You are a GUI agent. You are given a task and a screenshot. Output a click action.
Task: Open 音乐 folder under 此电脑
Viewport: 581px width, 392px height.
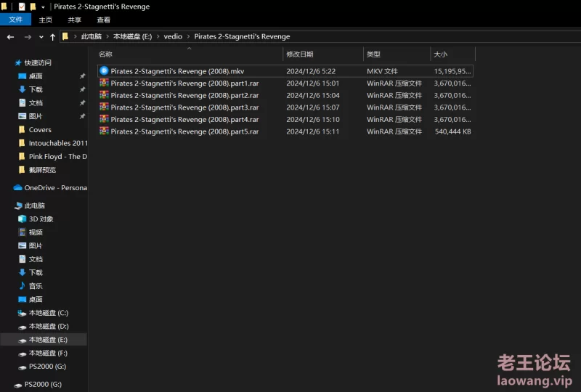point(36,286)
